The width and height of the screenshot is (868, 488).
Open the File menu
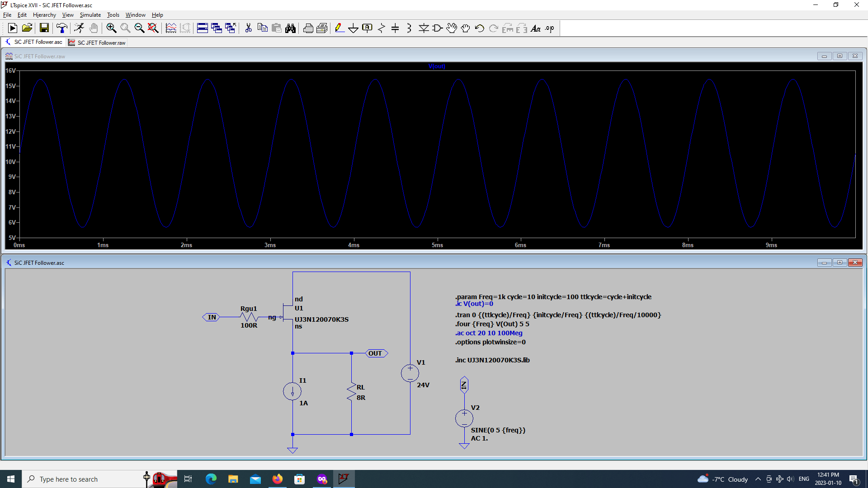[7, 15]
